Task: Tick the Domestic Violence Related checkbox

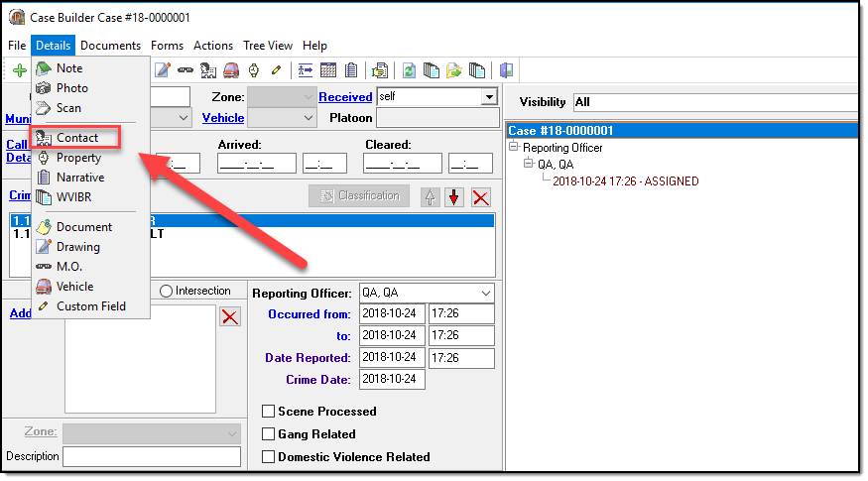Action: point(269,457)
